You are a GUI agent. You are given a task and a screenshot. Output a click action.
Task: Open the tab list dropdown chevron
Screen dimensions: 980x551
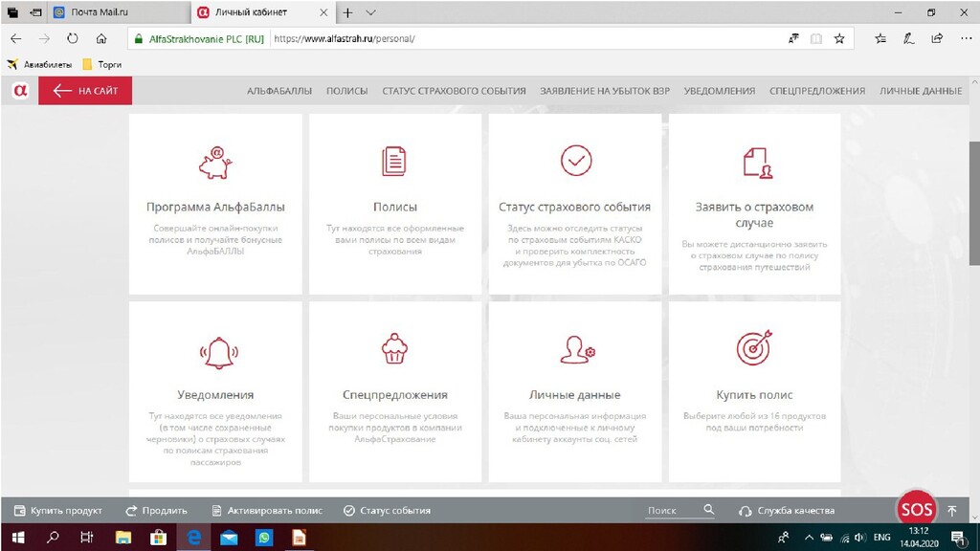370,12
